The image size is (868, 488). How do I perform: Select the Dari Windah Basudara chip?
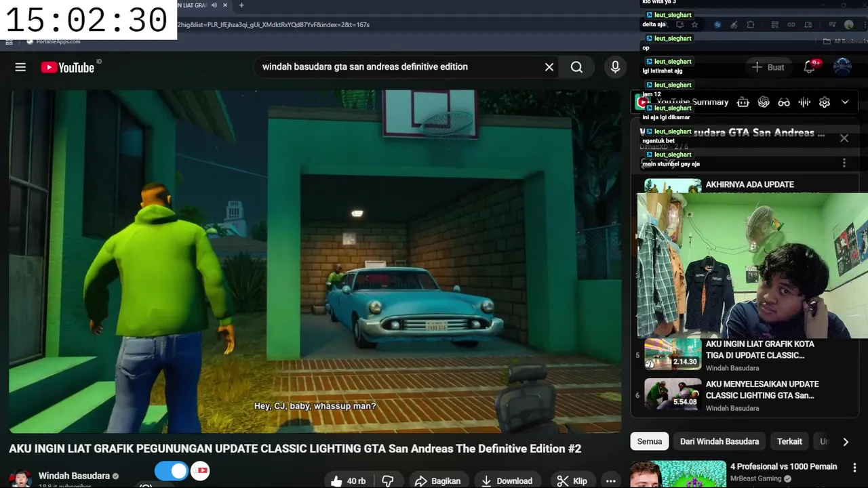click(x=719, y=441)
